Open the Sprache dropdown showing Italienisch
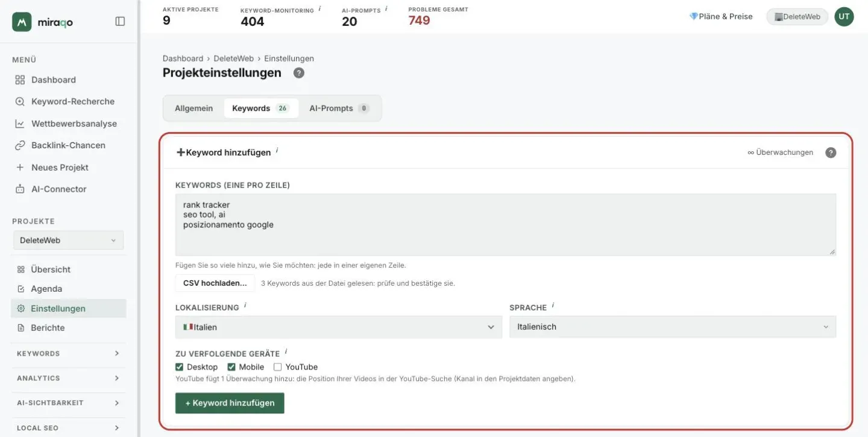Viewport: 868px width, 437px height. [x=673, y=327]
